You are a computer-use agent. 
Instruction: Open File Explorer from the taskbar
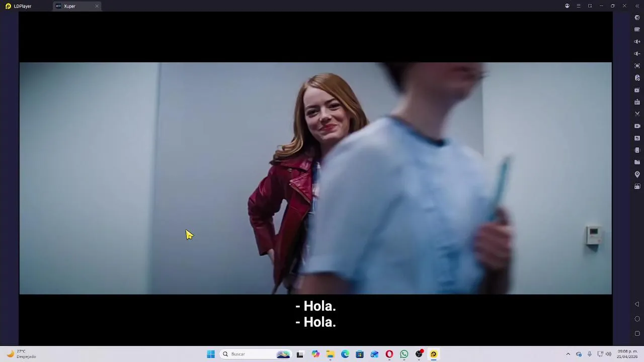(x=330, y=354)
